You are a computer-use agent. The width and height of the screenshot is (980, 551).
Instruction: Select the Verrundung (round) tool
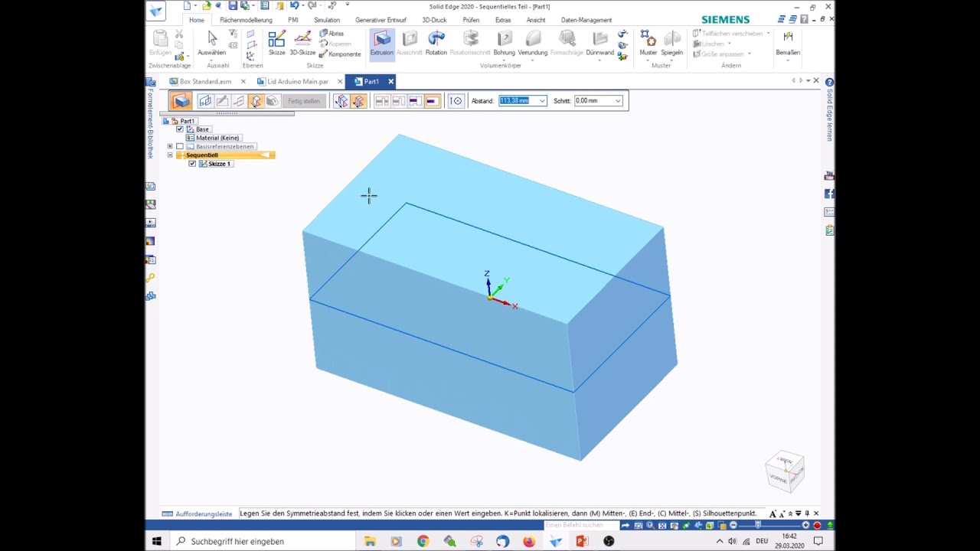click(533, 43)
